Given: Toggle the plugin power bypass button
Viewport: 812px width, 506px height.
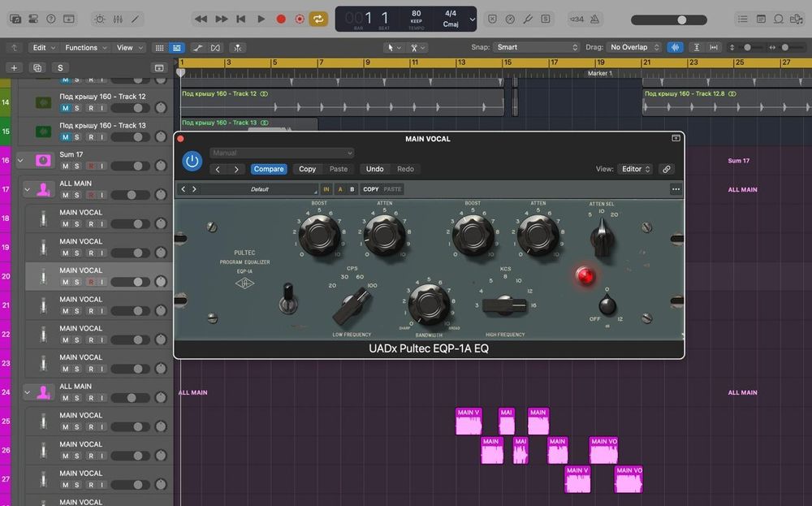Looking at the screenshot, I should pos(192,161).
